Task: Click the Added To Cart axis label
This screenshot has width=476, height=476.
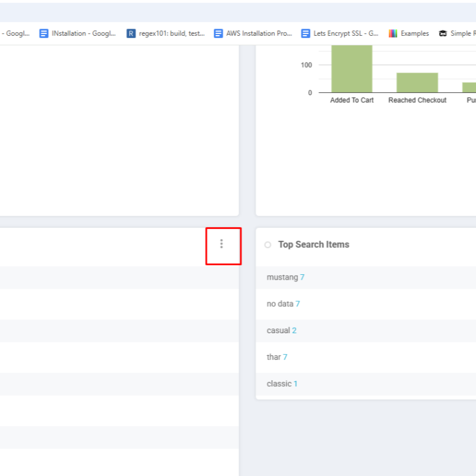Action: point(352,101)
